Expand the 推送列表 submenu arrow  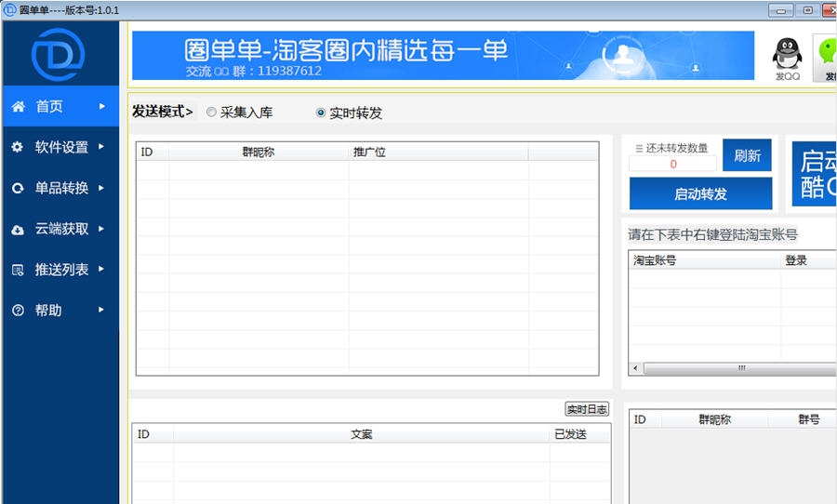click(101, 269)
